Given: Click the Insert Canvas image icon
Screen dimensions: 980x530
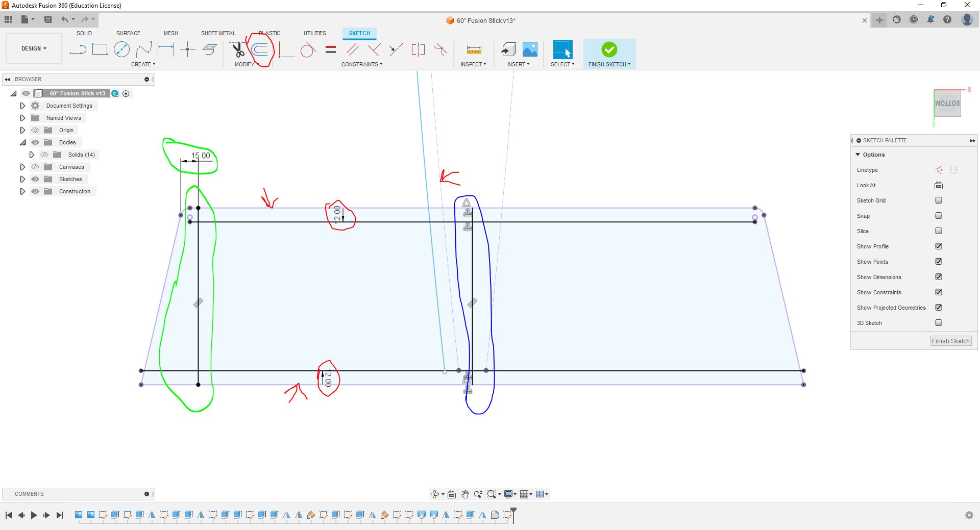Looking at the screenshot, I should click(530, 49).
